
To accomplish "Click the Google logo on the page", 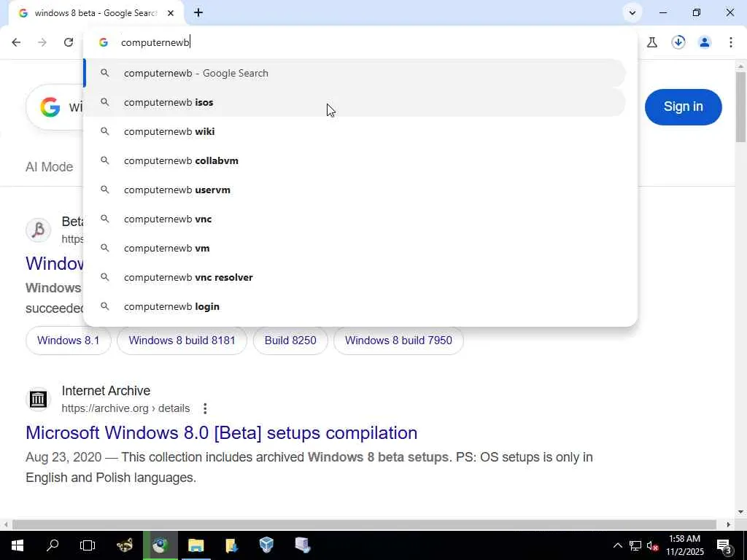I will pyautogui.click(x=50, y=107).
